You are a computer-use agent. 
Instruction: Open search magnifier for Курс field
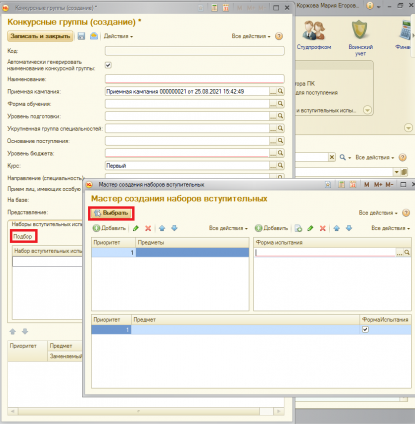point(281,165)
